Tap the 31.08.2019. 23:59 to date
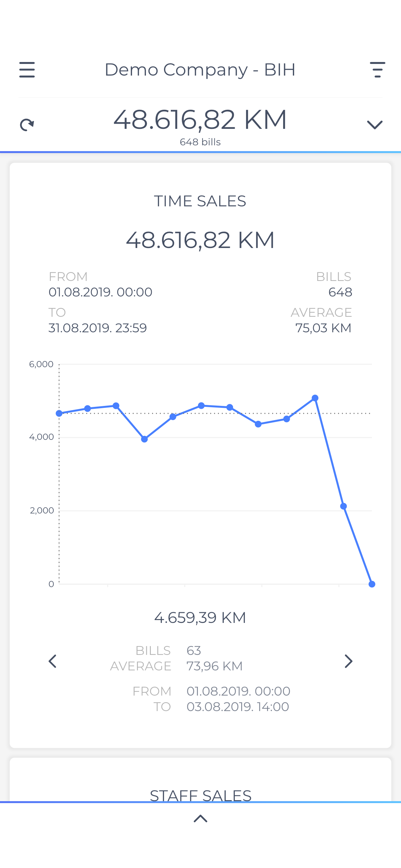401x868 pixels. click(x=98, y=328)
